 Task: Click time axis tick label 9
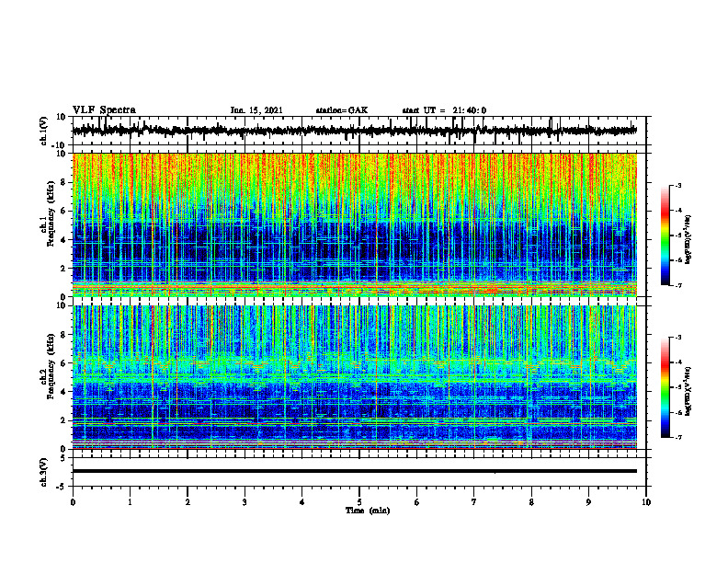coord(588,502)
